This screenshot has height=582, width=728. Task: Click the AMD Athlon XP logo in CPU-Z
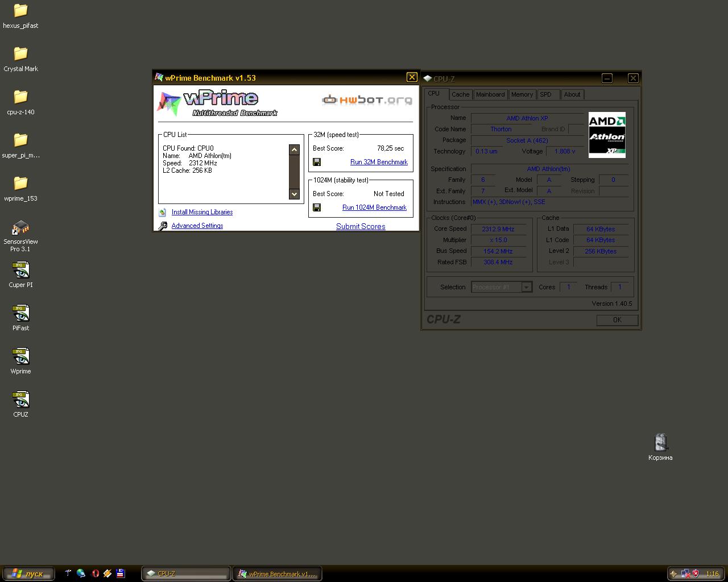point(607,135)
